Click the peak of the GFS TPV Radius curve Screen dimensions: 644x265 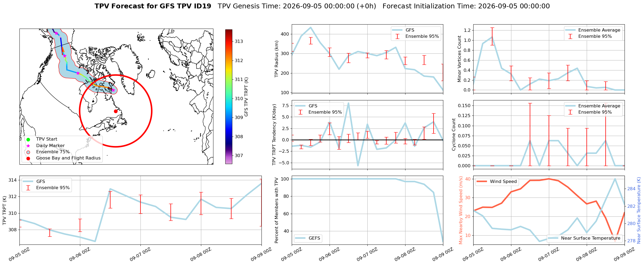(311, 27)
